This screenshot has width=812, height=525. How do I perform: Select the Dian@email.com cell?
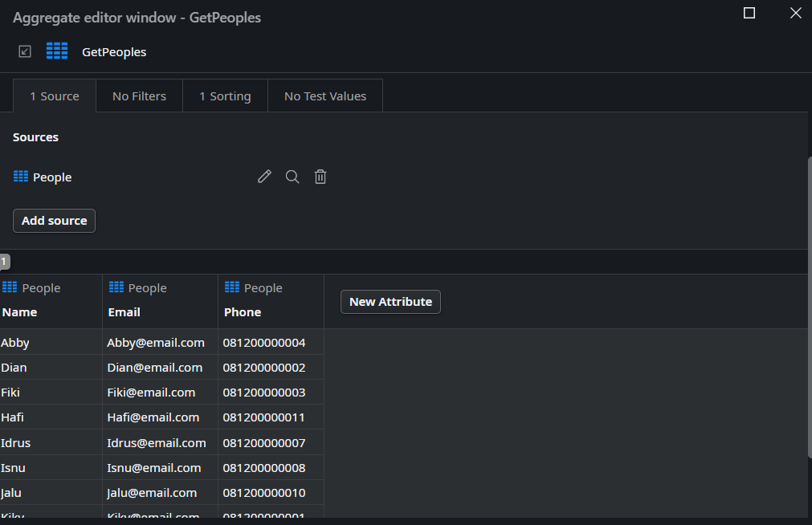(x=155, y=368)
